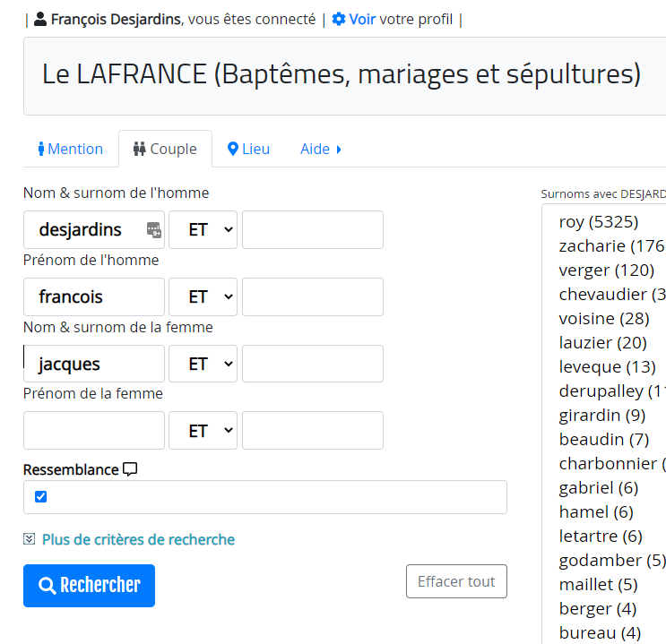This screenshot has height=644, width=666.
Task: Open the ET dropdown for Prénom de l'homme
Action: click(203, 296)
